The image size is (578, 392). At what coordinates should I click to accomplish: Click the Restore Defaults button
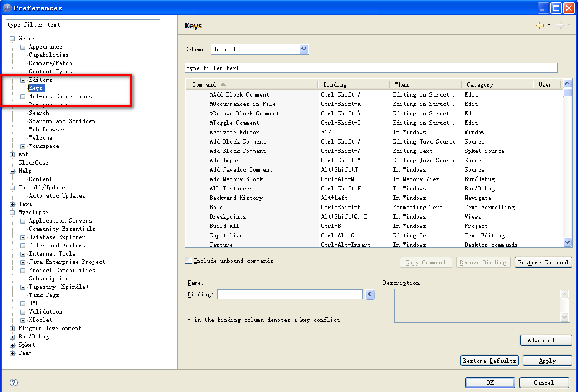[489, 361]
